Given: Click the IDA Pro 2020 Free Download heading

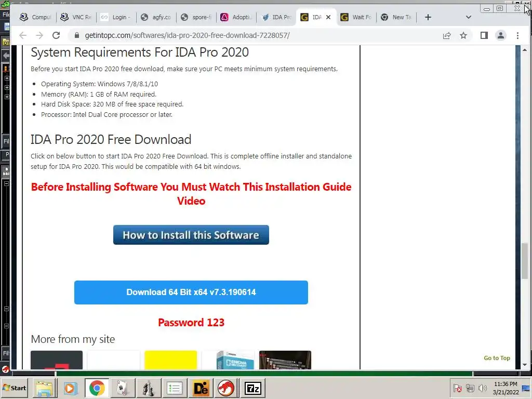Looking at the screenshot, I should click(111, 139).
